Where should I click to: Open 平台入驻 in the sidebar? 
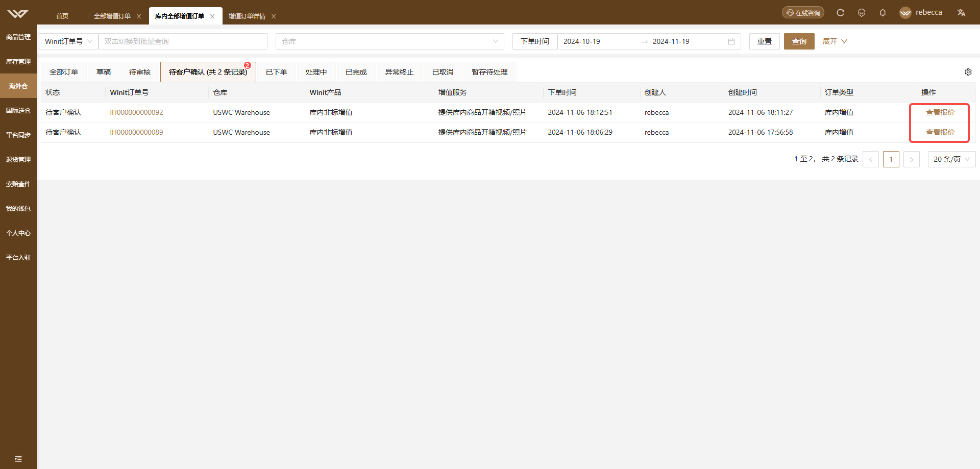tap(18, 258)
